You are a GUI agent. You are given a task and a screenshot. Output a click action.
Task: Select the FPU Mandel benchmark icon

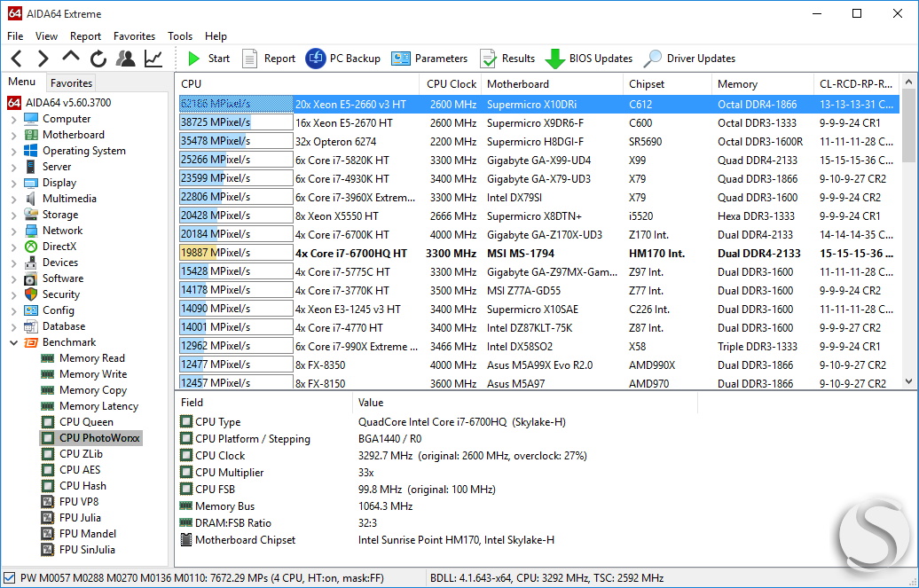coord(48,534)
